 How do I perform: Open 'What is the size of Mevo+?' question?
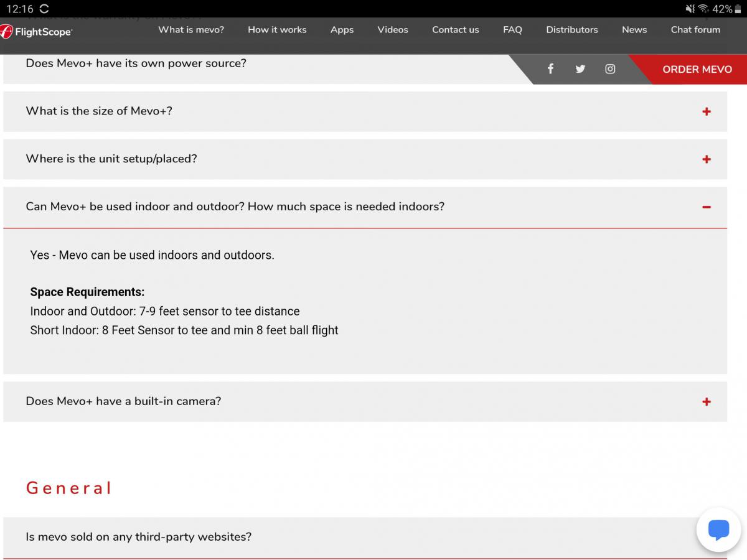tap(365, 111)
